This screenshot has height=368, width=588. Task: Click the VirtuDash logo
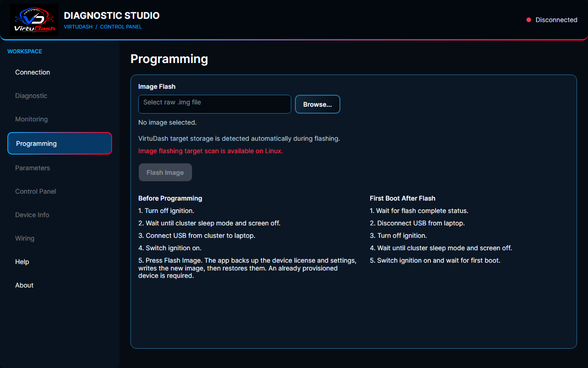pyautogui.click(x=34, y=20)
